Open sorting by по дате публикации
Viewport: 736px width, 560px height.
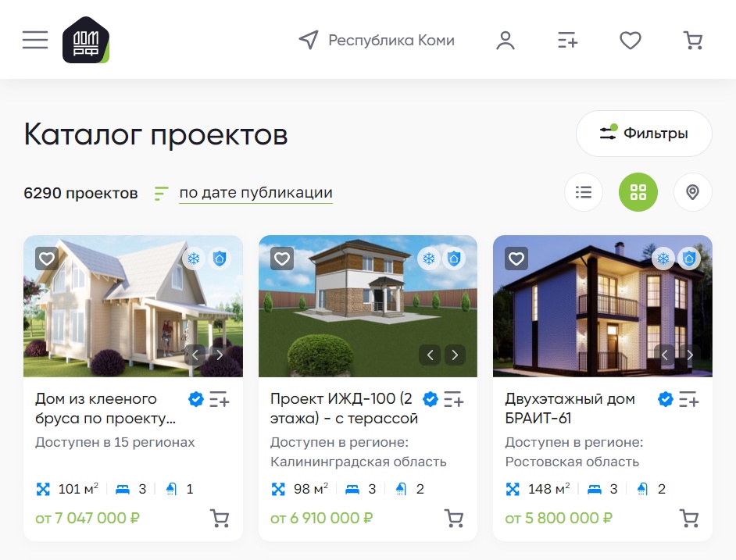coord(255,192)
